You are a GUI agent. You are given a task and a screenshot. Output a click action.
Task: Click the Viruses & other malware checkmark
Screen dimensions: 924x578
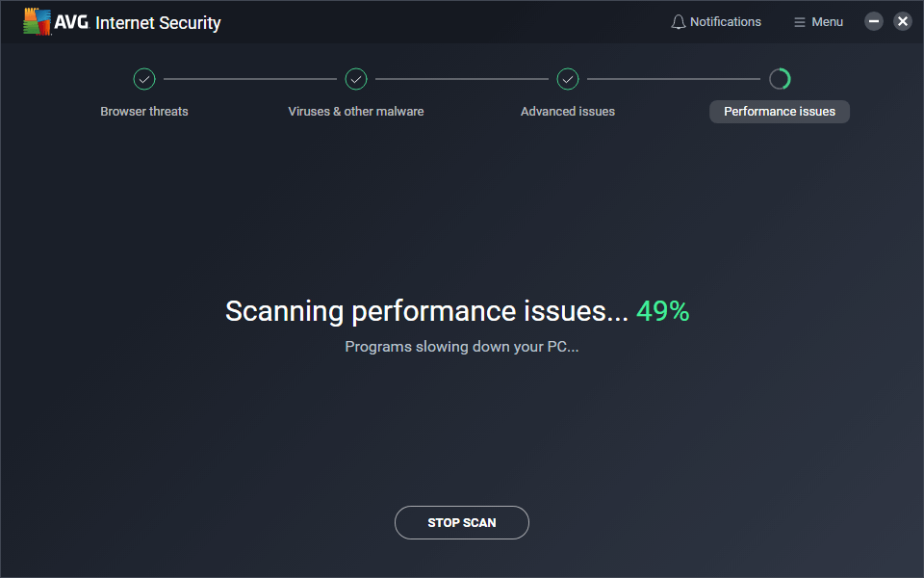tap(356, 79)
